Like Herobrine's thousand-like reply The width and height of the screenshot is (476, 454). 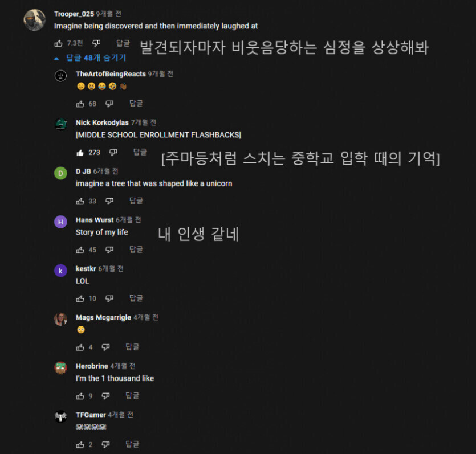click(80, 395)
